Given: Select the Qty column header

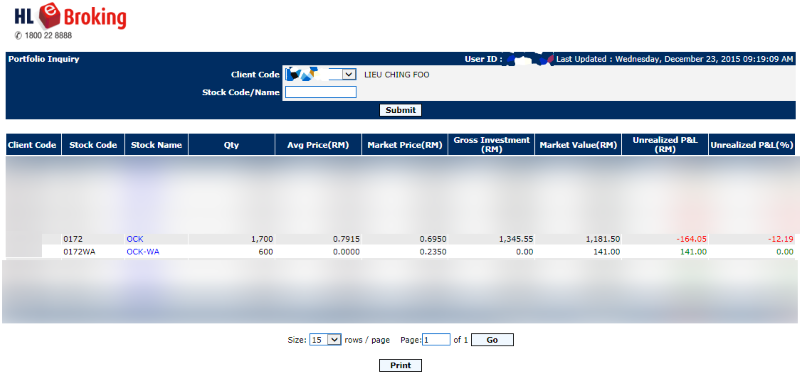Looking at the screenshot, I should coord(232,145).
